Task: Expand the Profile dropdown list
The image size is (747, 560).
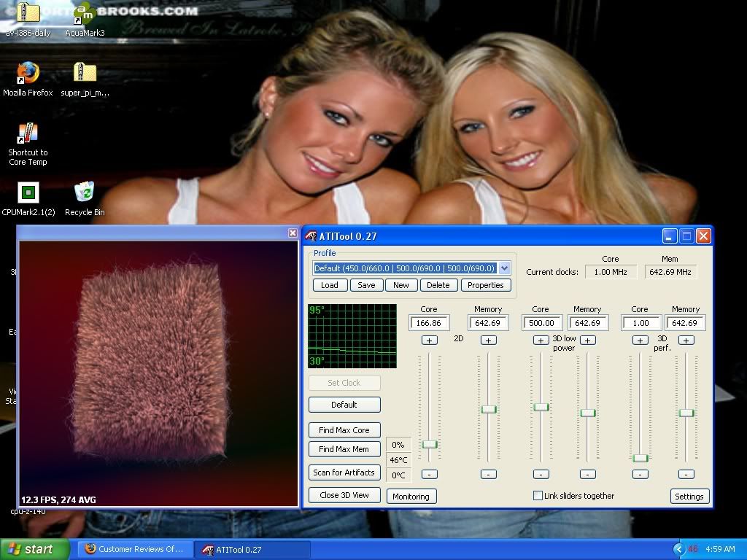Action: point(504,268)
